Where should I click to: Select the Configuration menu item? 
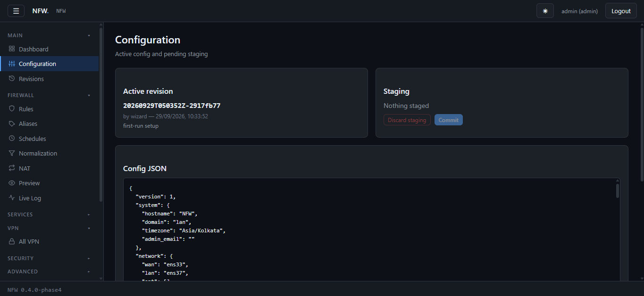click(x=49, y=64)
